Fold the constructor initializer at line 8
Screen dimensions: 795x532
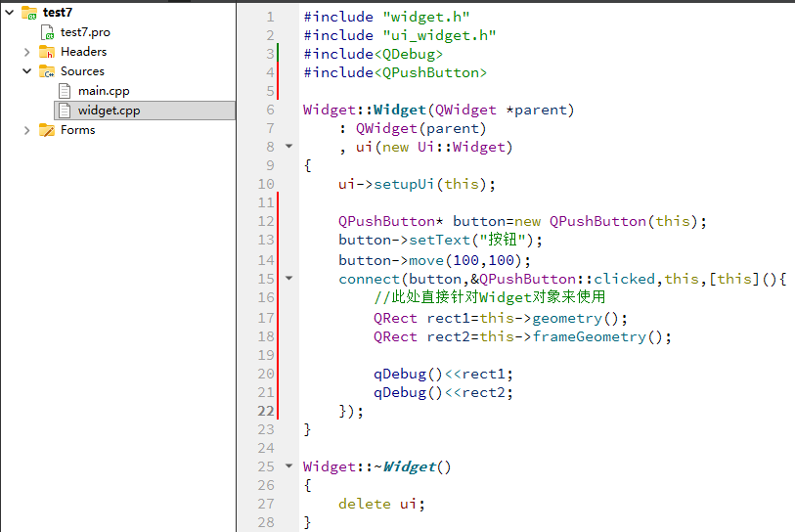click(289, 146)
